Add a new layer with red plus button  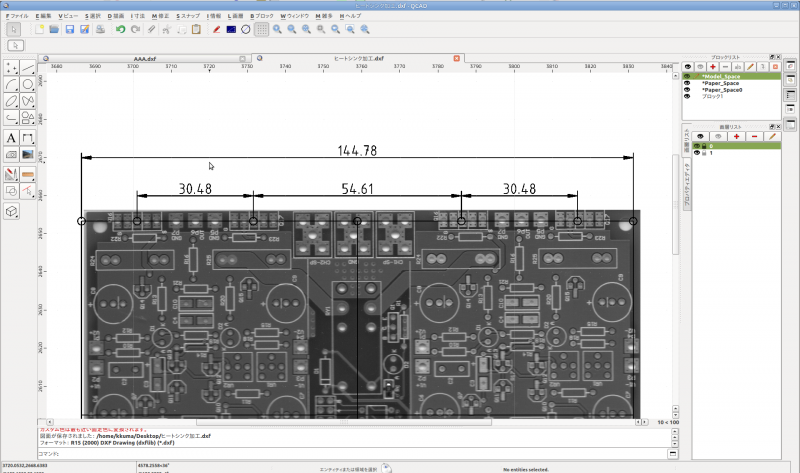click(738, 135)
